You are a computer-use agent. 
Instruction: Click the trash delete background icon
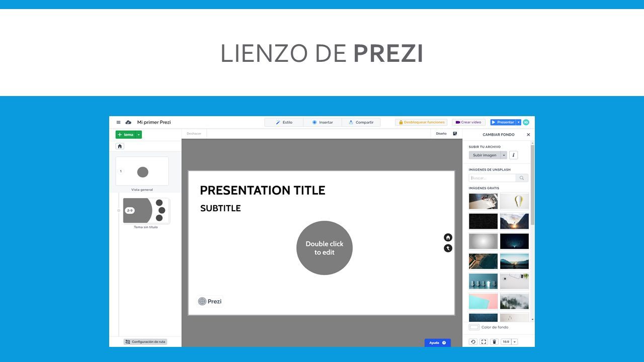pos(494,342)
